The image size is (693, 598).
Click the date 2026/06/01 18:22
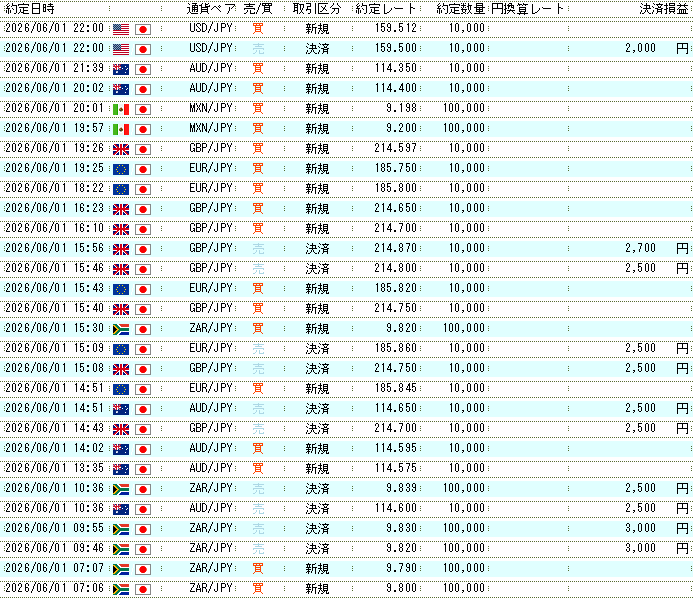click(x=54, y=188)
